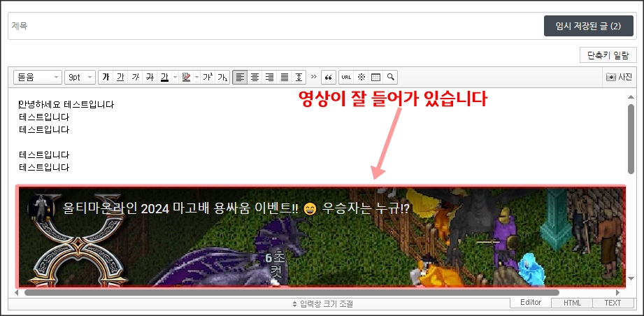Click the vertical scrollbar thumb

click(x=631, y=138)
